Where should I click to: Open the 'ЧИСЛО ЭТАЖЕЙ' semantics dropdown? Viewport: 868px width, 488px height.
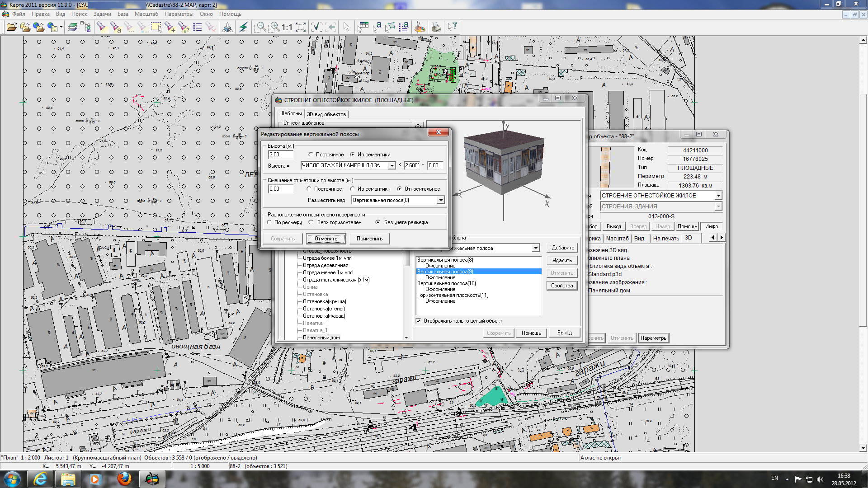392,166
